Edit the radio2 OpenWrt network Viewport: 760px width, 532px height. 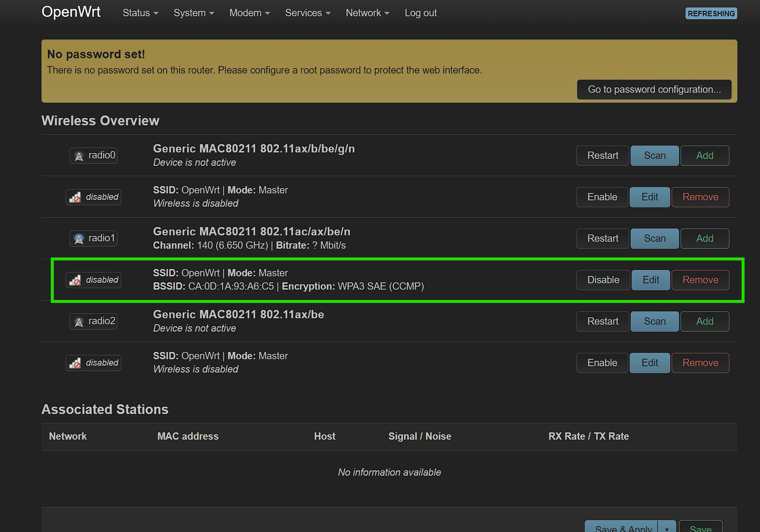[x=649, y=363]
